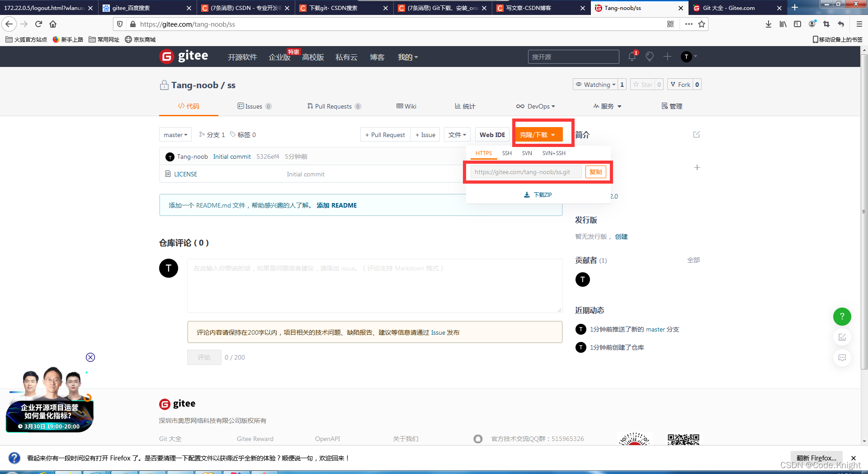Click the plus icon in Gitee header

click(x=667, y=57)
